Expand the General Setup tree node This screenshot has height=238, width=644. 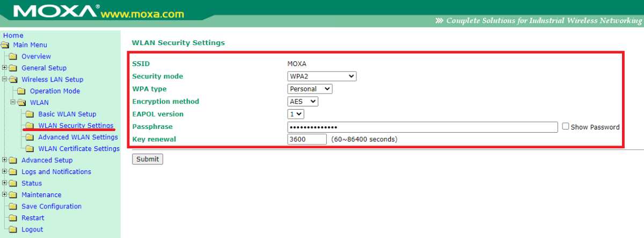pos(4,68)
